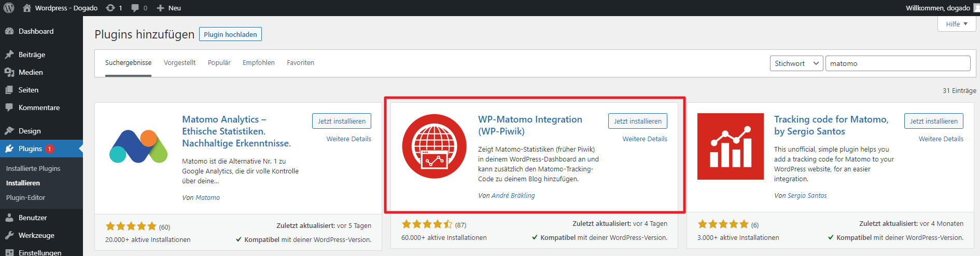Open Tracking code for Matomo title link
This screenshot has height=256, width=980.
(x=831, y=125)
